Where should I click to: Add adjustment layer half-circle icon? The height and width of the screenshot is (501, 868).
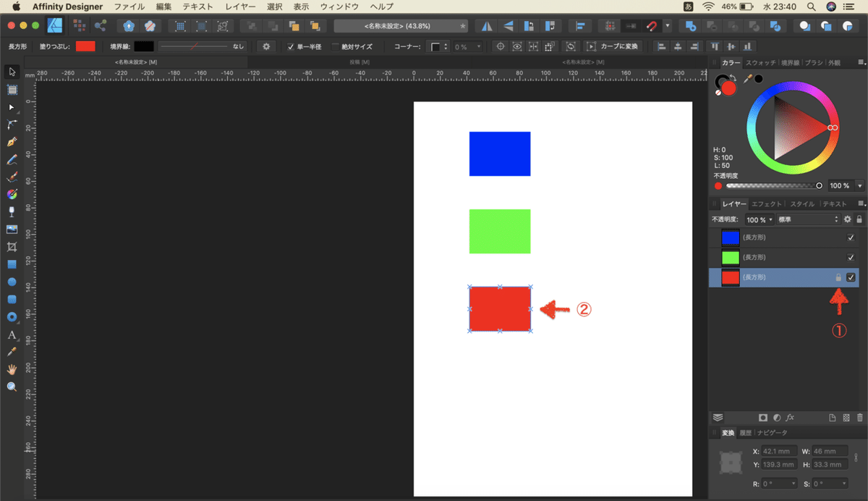pos(776,418)
